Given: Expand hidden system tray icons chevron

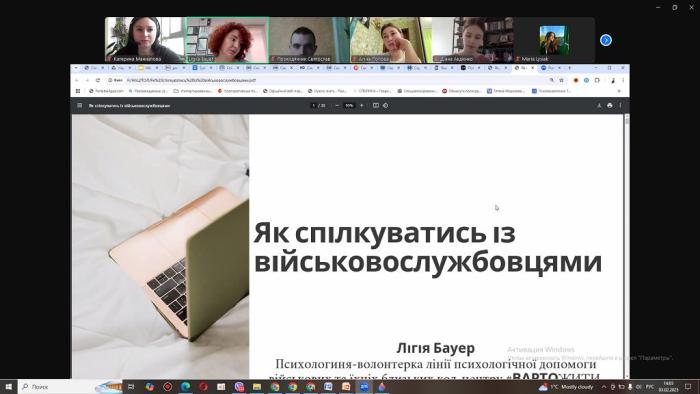Looking at the screenshot, I should tap(604, 387).
